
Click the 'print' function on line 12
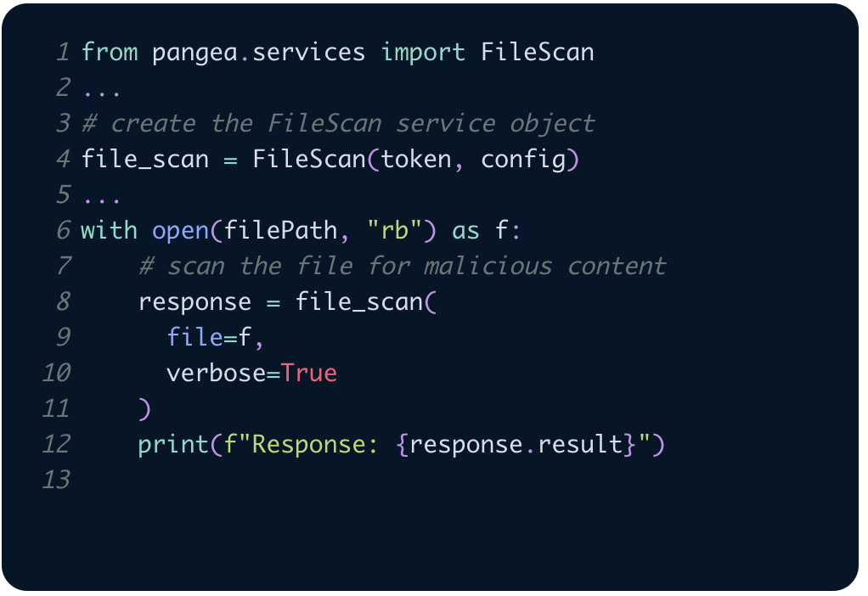[173, 445]
